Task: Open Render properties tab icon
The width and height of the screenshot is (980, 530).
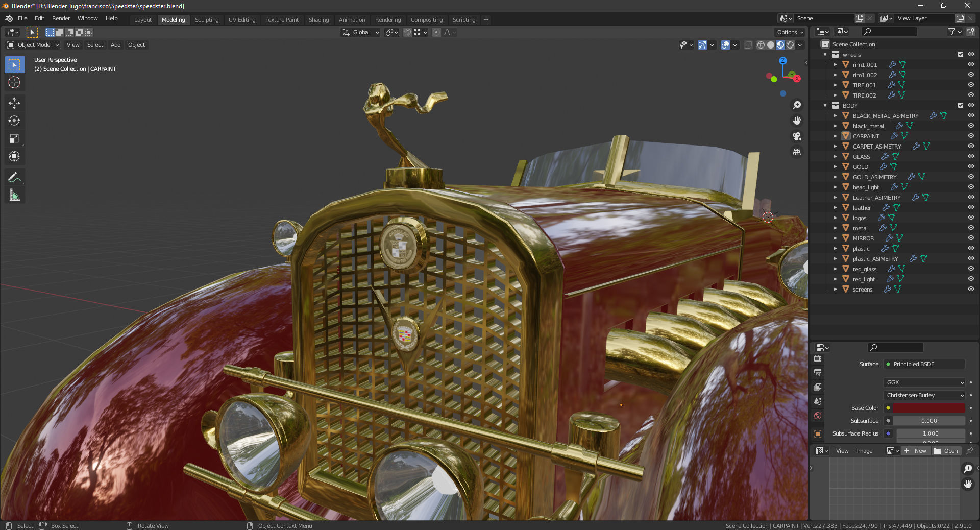Action: tap(818, 359)
